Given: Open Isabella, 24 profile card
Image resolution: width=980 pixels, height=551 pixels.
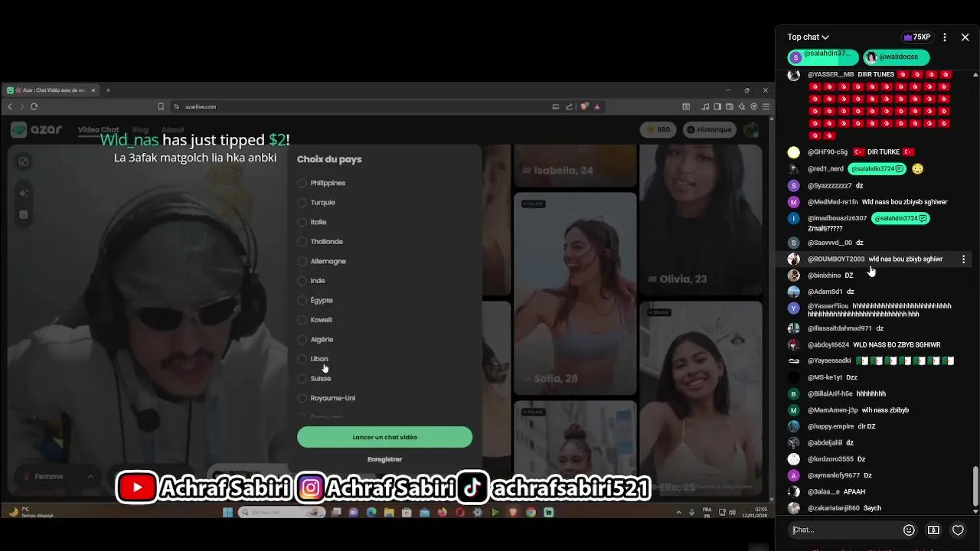Looking at the screenshot, I should 575,165.
